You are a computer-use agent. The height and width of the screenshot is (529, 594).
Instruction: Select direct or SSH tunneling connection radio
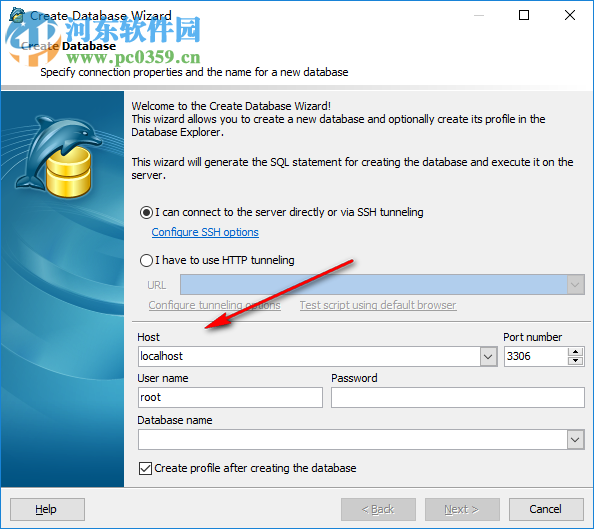tap(146, 213)
